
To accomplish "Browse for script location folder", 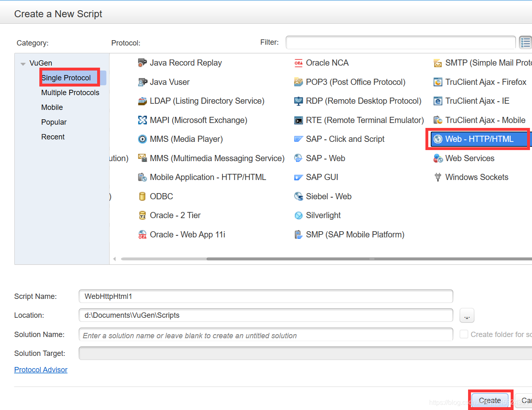I will 467,315.
